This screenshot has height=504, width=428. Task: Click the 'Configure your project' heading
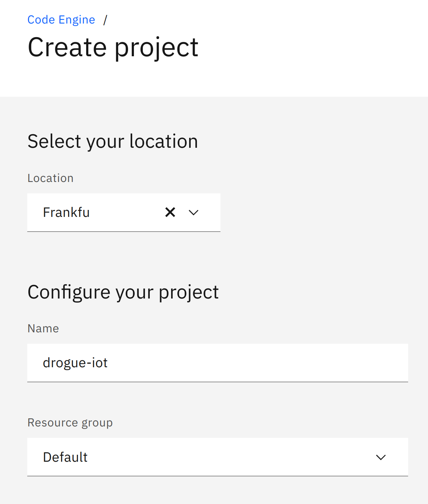click(123, 293)
